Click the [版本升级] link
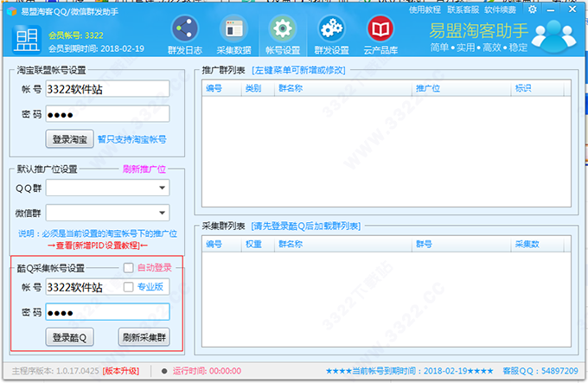The image size is (588, 383). click(x=121, y=371)
